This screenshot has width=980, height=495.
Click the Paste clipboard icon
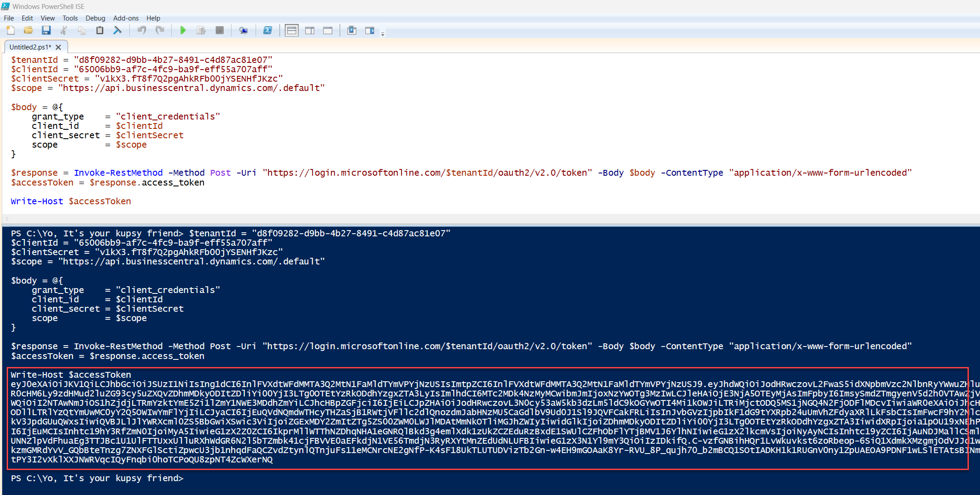[99, 30]
